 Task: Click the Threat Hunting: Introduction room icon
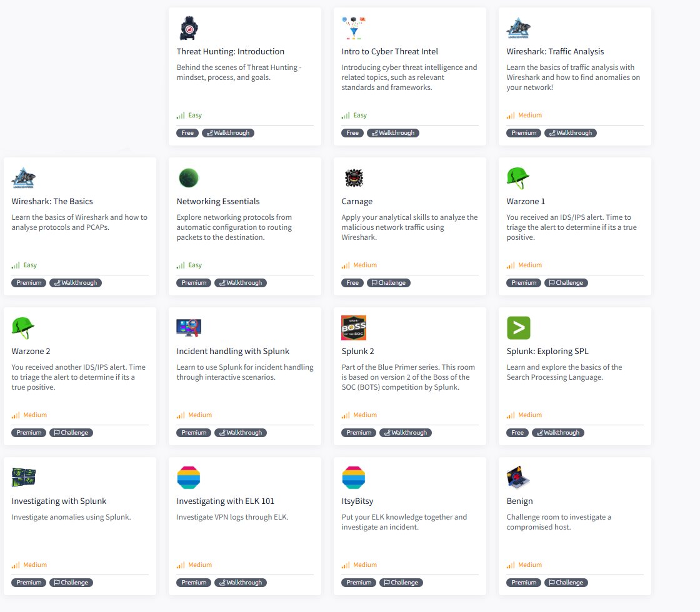coord(189,28)
